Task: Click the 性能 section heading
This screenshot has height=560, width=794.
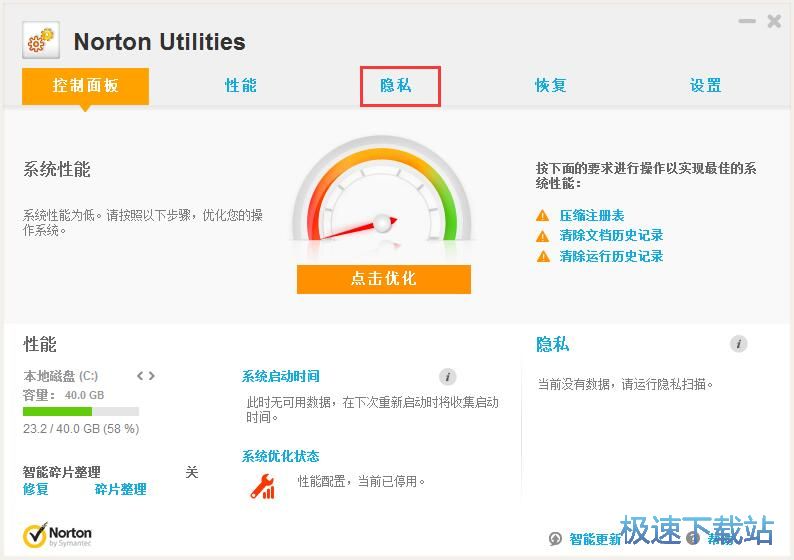Action: tap(40, 344)
